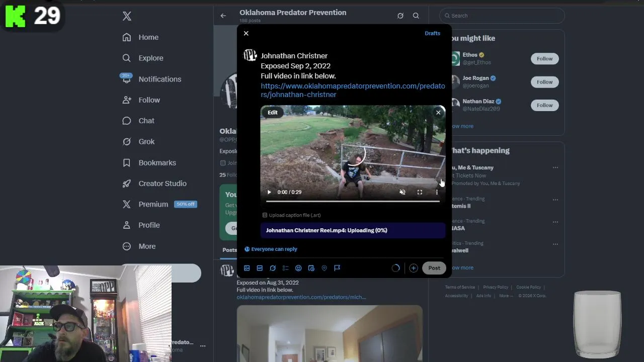Open Ads info footer link

pos(484,296)
